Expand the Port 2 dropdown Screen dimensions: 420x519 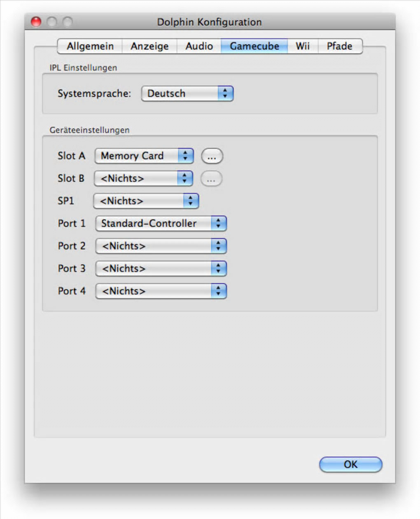(x=161, y=246)
